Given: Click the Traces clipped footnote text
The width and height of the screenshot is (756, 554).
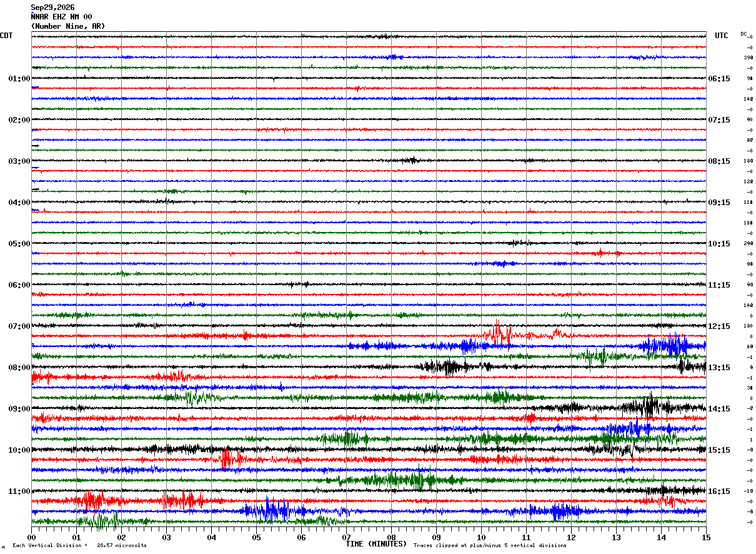Looking at the screenshot, I should coord(490,545).
